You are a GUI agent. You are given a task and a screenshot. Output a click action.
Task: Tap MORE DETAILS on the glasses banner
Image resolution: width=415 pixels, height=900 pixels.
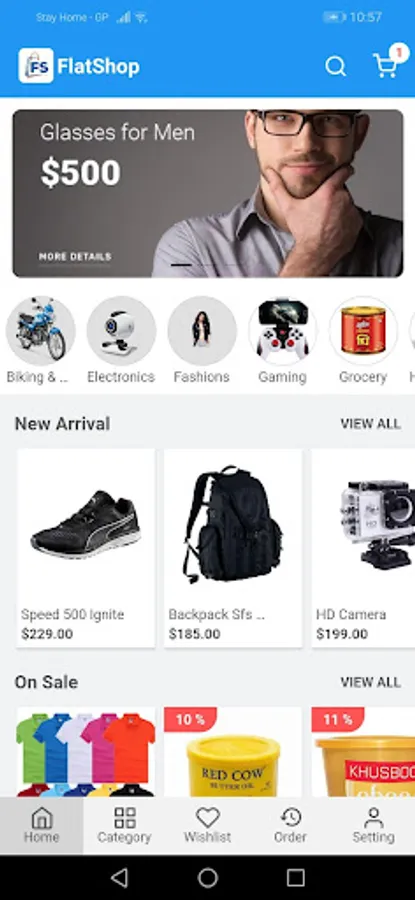pyautogui.click(x=75, y=257)
